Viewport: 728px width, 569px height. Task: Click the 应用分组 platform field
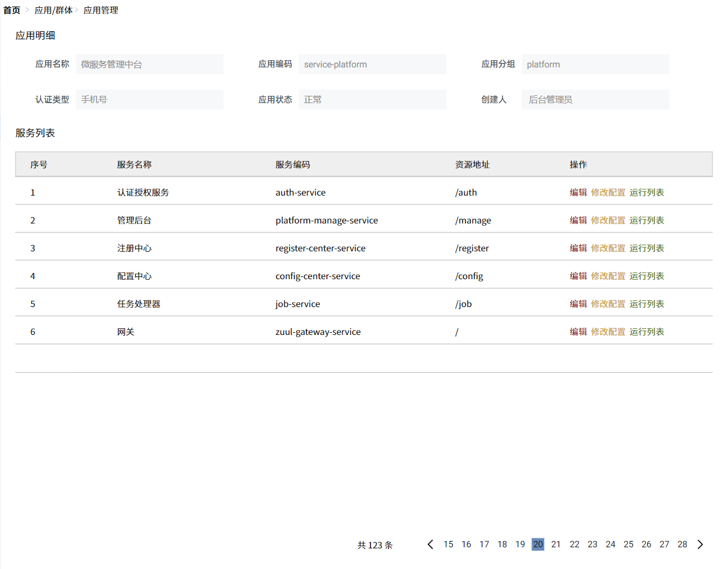point(595,64)
